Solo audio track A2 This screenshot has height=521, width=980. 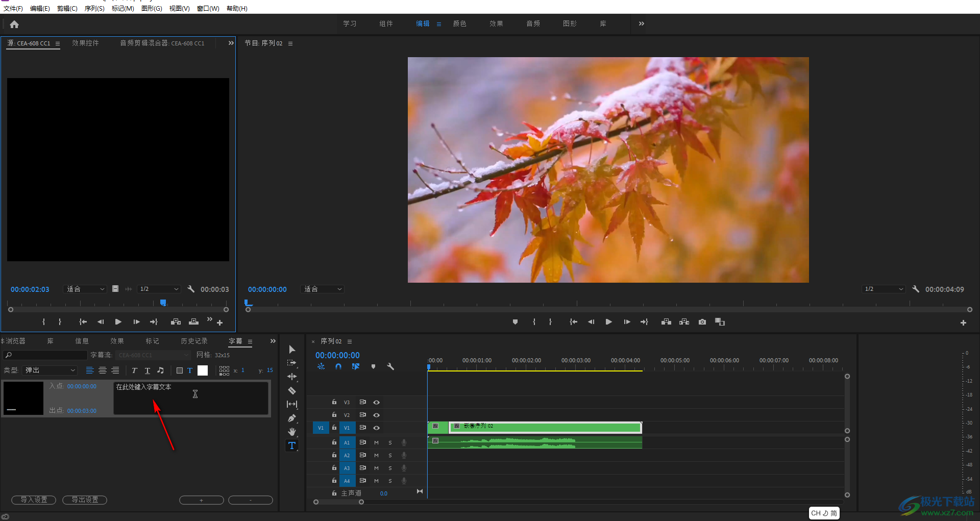(x=390, y=455)
